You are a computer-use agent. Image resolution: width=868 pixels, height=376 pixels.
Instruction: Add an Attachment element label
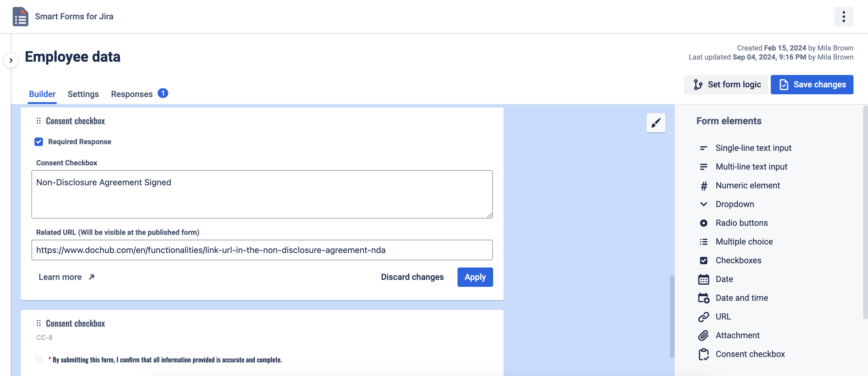737,335
